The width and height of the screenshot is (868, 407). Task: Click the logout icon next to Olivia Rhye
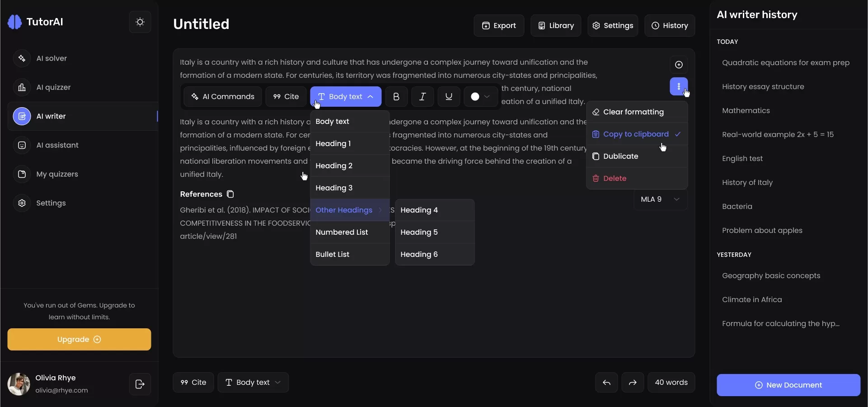pos(140,384)
